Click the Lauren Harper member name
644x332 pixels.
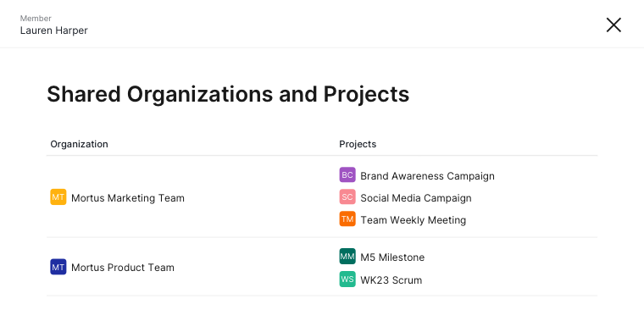tap(53, 30)
